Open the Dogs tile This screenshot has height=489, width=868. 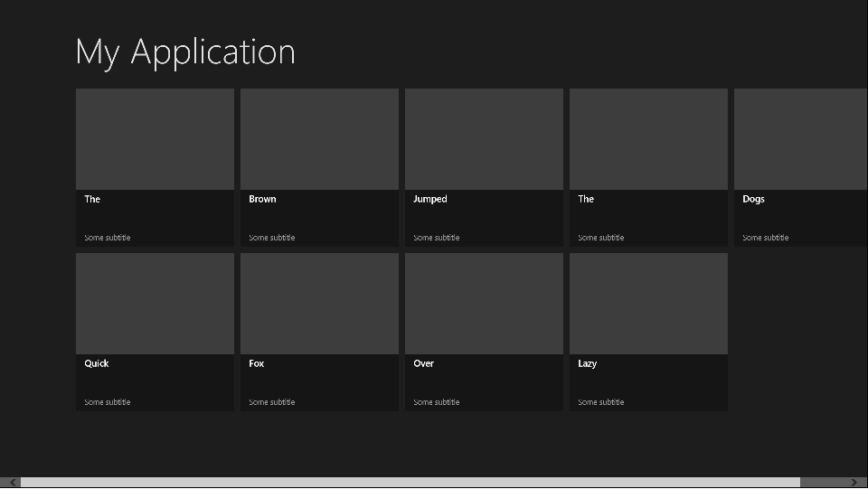coord(800,167)
